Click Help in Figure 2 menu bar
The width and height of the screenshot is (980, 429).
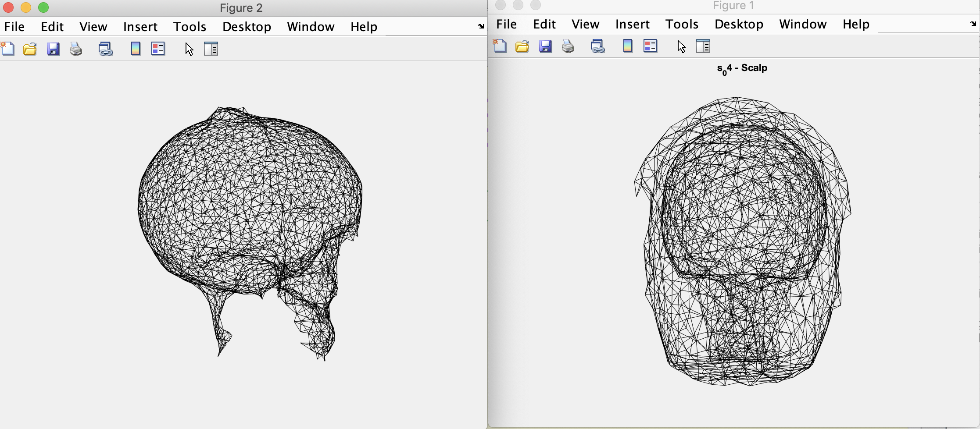coord(364,27)
